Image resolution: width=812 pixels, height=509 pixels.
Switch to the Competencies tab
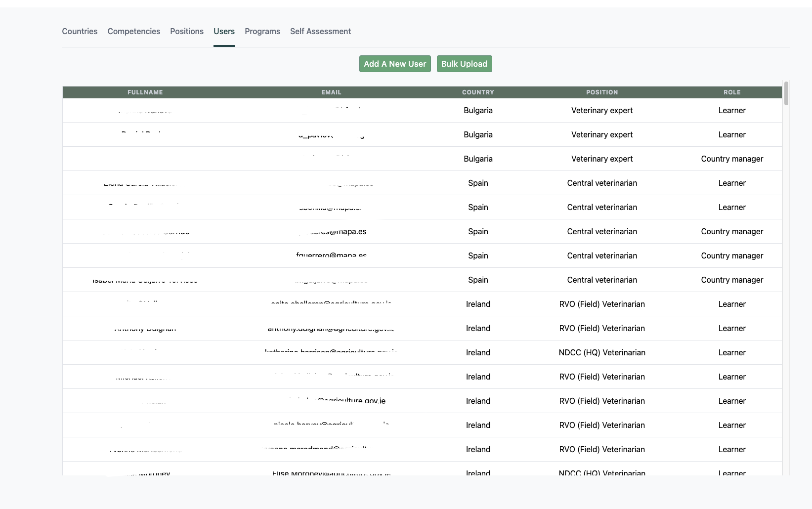point(134,31)
